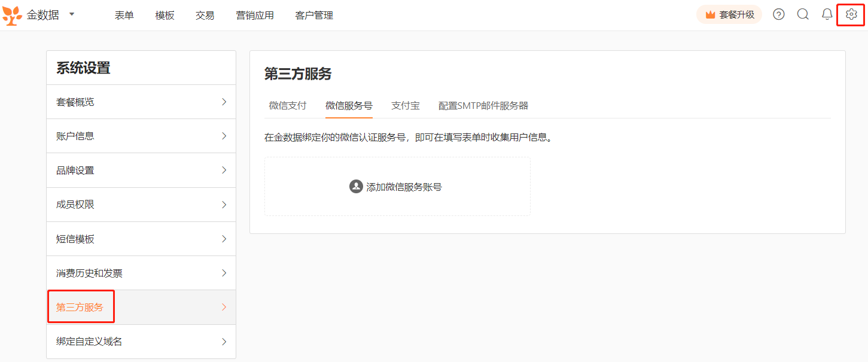
Task: Select 套餐概览 in system settings
Action: 141,102
